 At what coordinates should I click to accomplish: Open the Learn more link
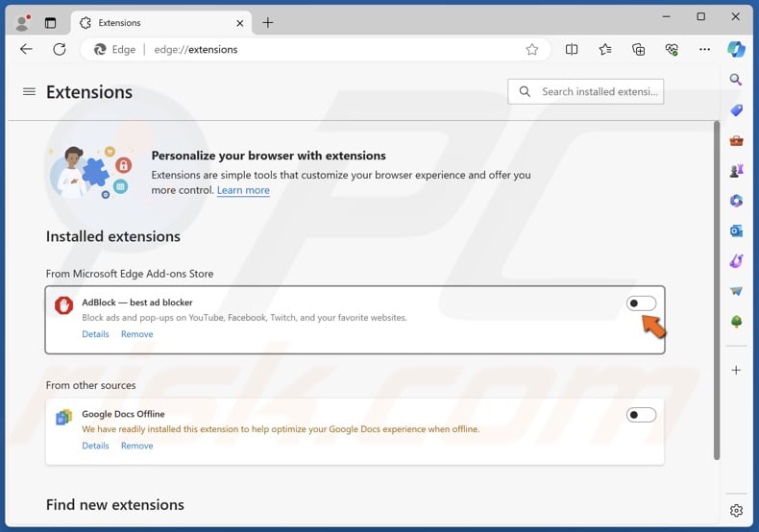[243, 190]
